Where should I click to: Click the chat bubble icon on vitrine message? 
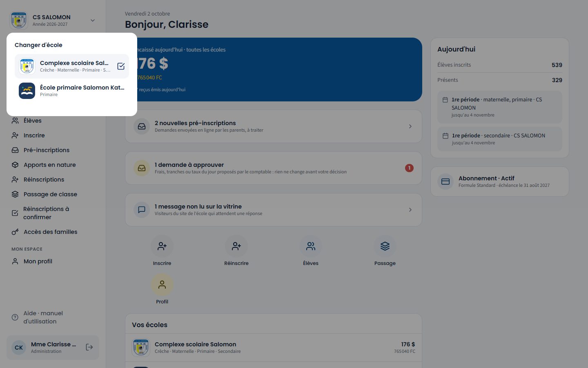[142, 210]
